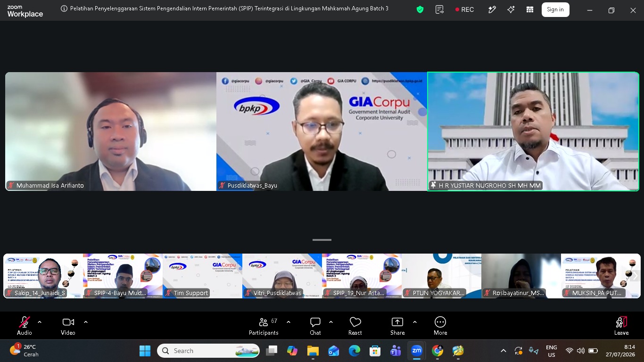Open the Chat panel

315,326
